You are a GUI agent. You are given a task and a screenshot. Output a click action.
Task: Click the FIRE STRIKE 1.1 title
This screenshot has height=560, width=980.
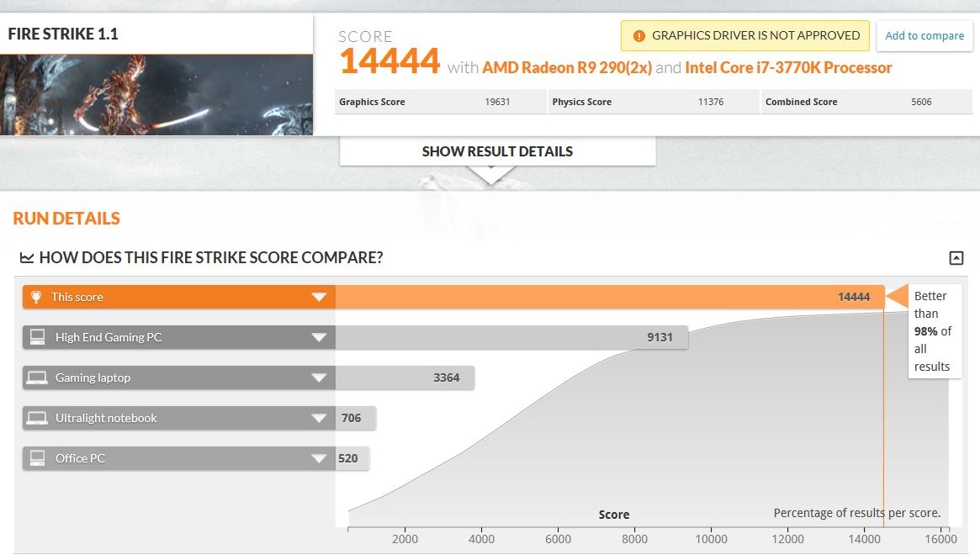(x=63, y=34)
